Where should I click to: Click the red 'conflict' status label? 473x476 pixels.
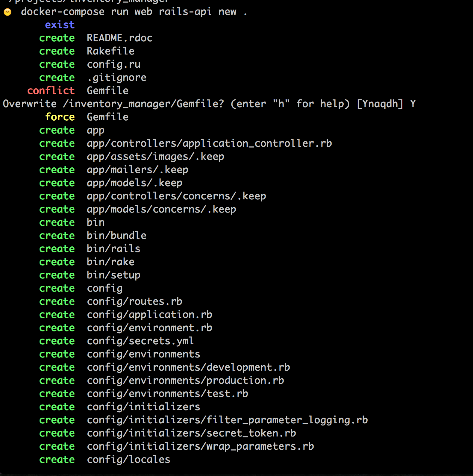(x=51, y=91)
